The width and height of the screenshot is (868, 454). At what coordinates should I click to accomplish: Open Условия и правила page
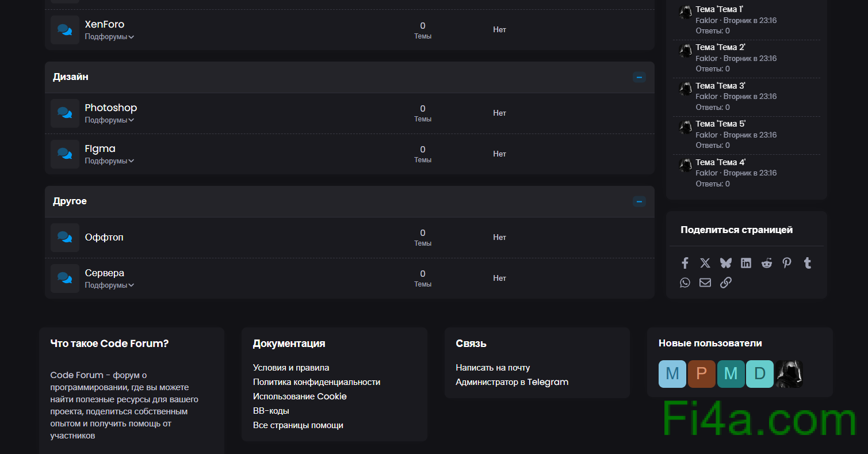click(x=291, y=368)
